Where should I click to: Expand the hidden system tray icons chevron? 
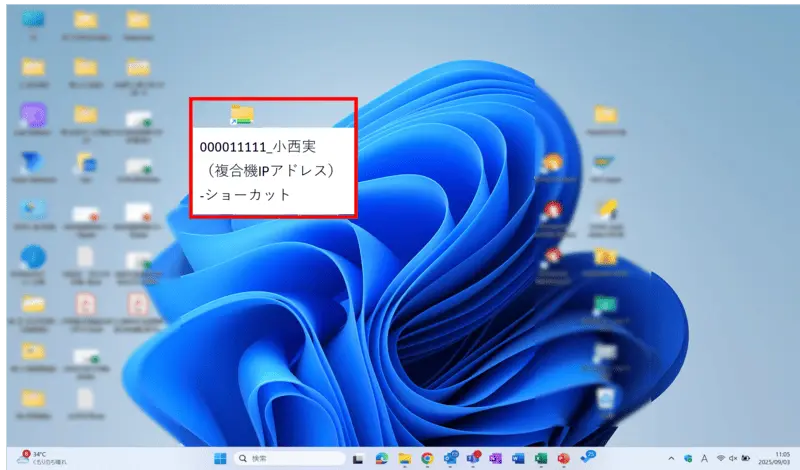tap(671, 458)
